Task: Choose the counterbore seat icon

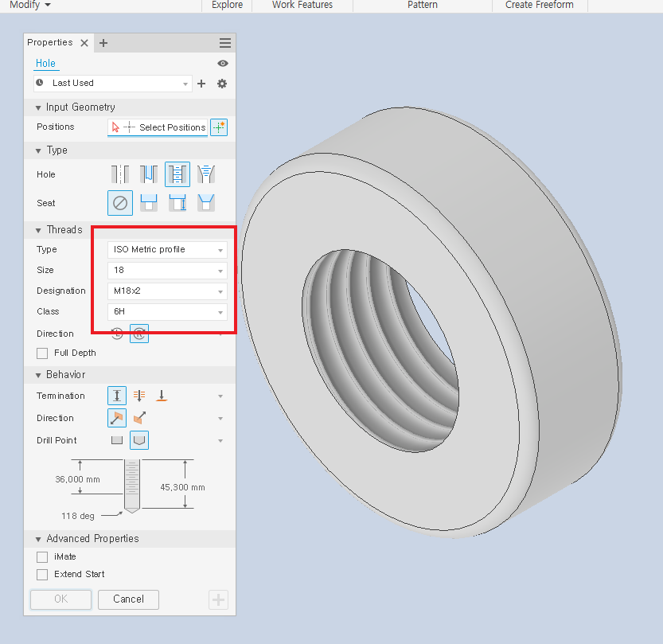Action: click(149, 203)
